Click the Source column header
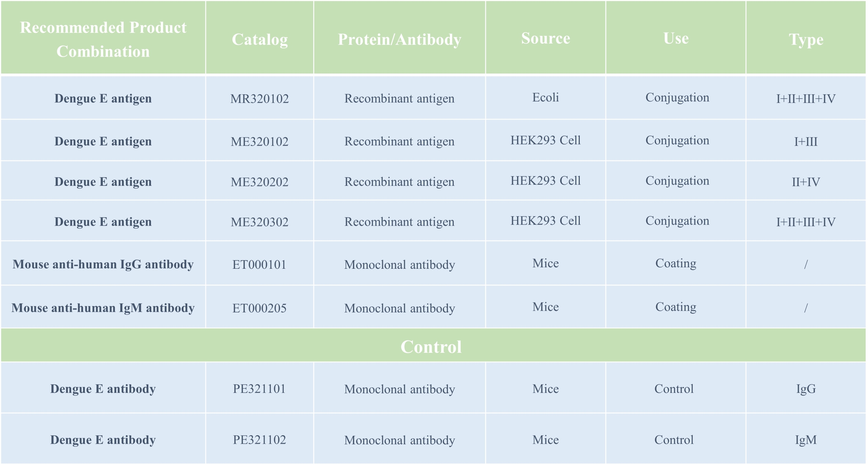The height and width of the screenshot is (465, 868). click(x=546, y=38)
